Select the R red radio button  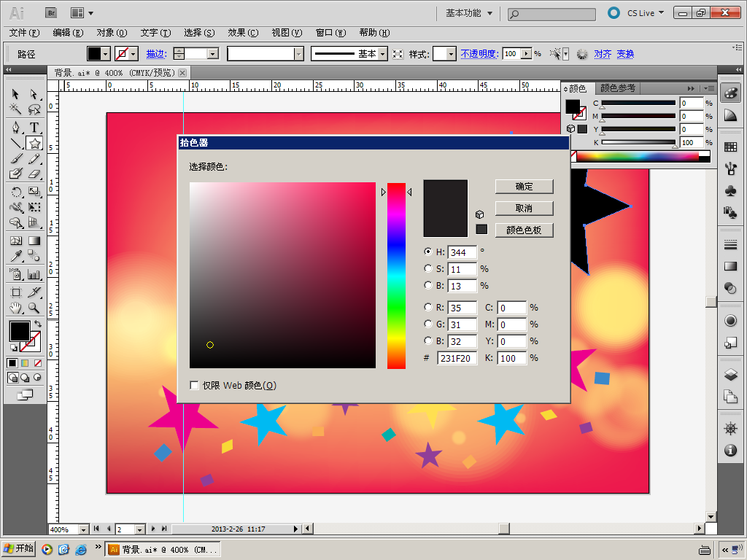[x=427, y=307]
